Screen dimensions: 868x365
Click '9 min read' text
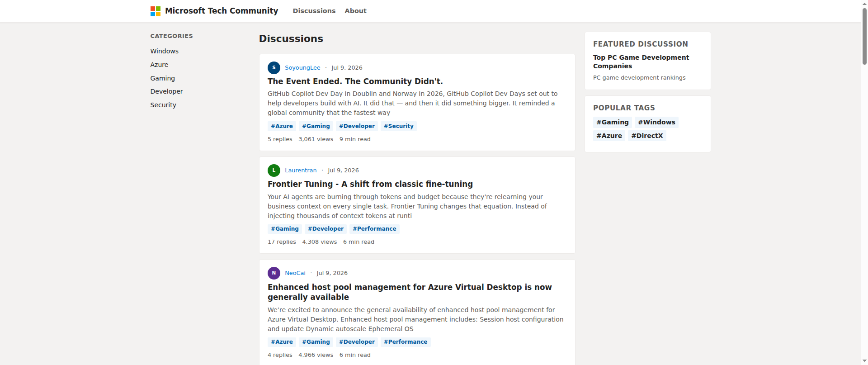pyautogui.click(x=355, y=139)
